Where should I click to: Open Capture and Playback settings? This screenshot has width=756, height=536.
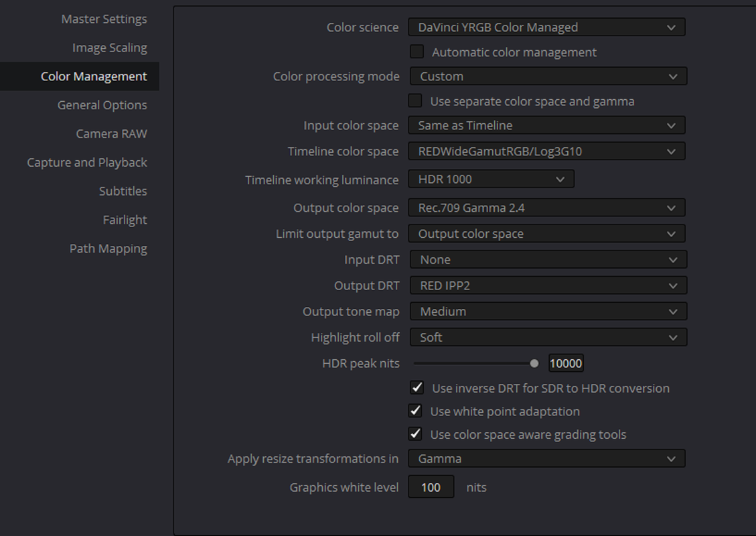(87, 163)
